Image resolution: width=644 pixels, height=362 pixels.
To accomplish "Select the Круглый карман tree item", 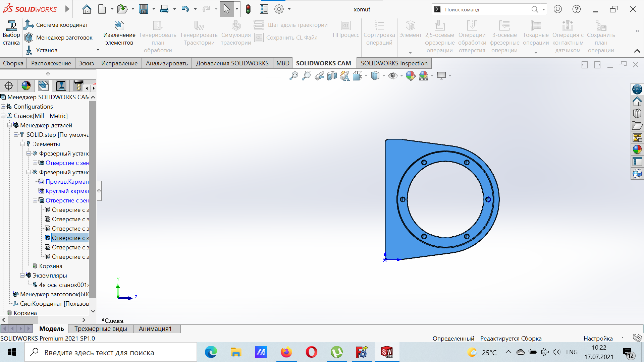I will (x=66, y=191).
